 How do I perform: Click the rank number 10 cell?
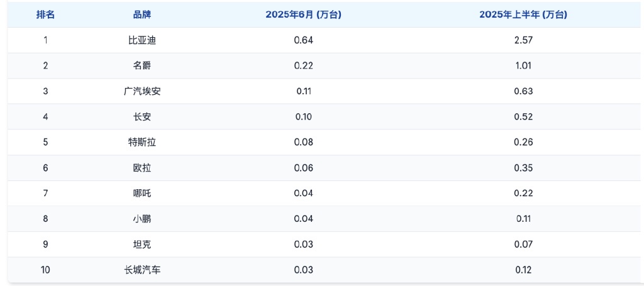(x=45, y=270)
